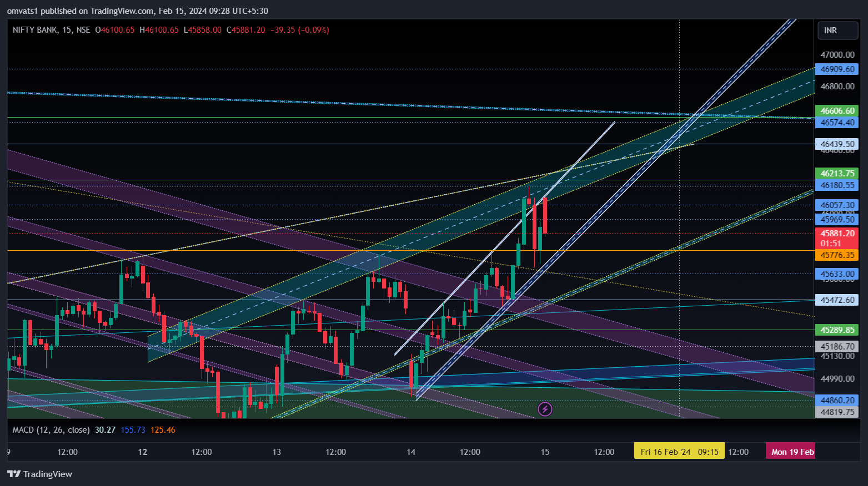
Task: Click the orange 45776.35 price label
Action: (837, 255)
